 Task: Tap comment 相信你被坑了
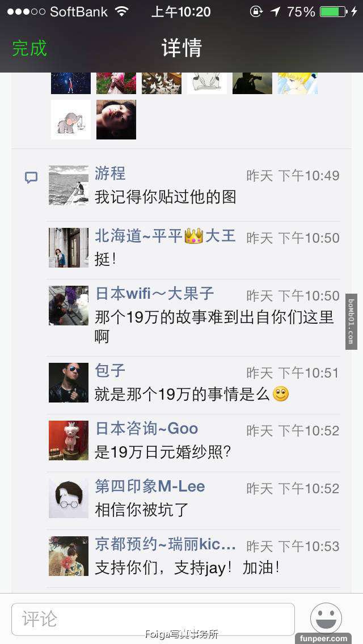pos(142,510)
